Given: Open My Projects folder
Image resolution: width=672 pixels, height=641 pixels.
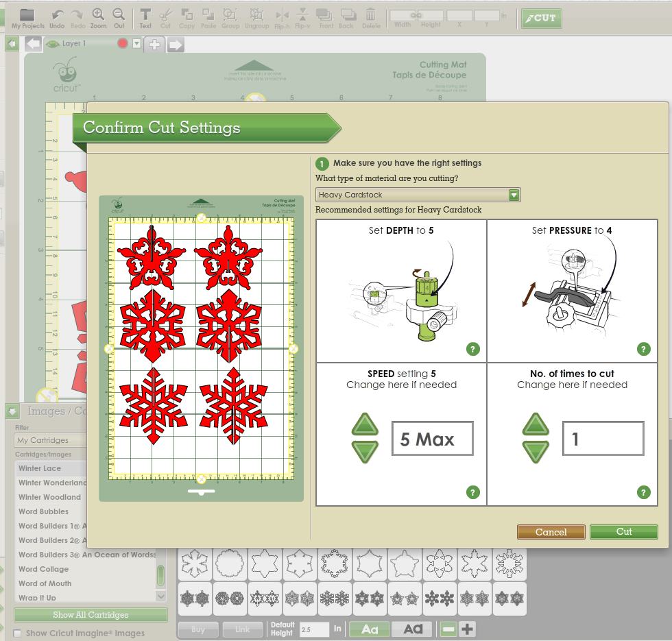Looking at the screenshot, I should [x=27, y=19].
